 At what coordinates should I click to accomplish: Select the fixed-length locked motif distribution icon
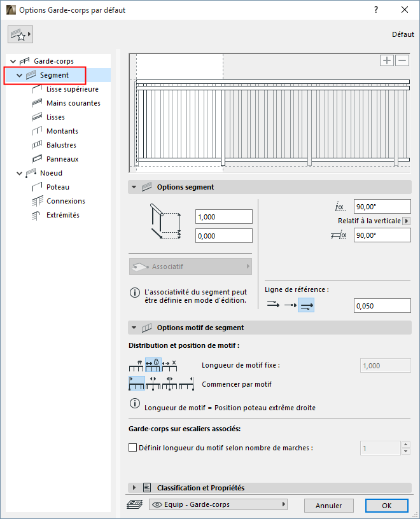pos(153,365)
